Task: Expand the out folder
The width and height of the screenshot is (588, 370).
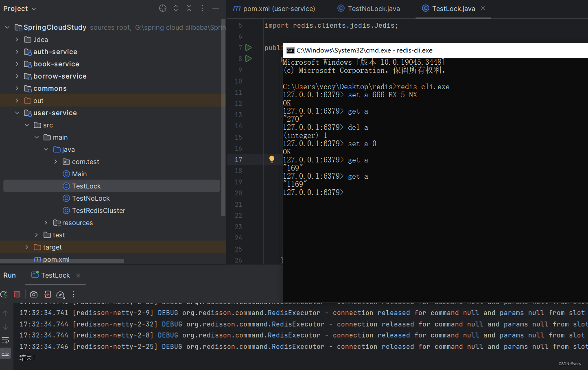Action: pos(17,101)
